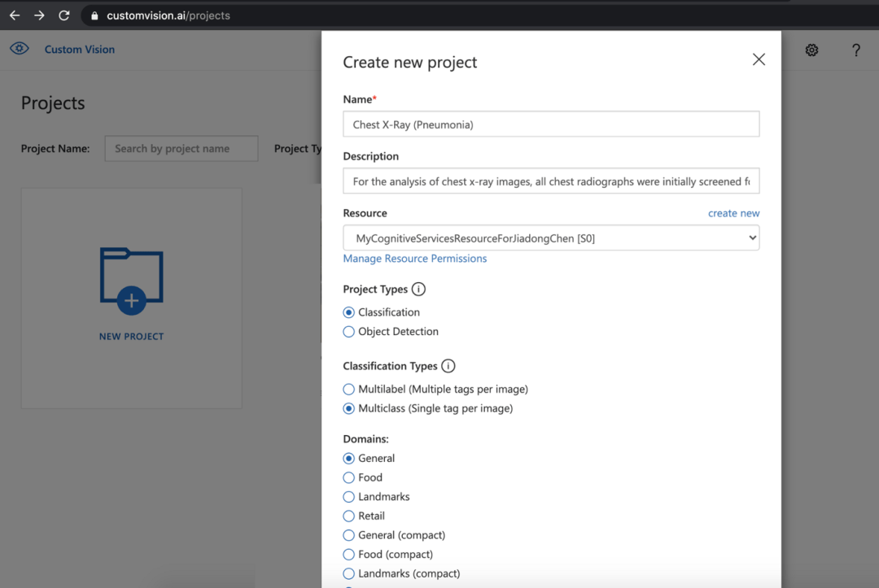Show info icon next to Project Types
This screenshot has height=588, width=879.
(418, 289)
